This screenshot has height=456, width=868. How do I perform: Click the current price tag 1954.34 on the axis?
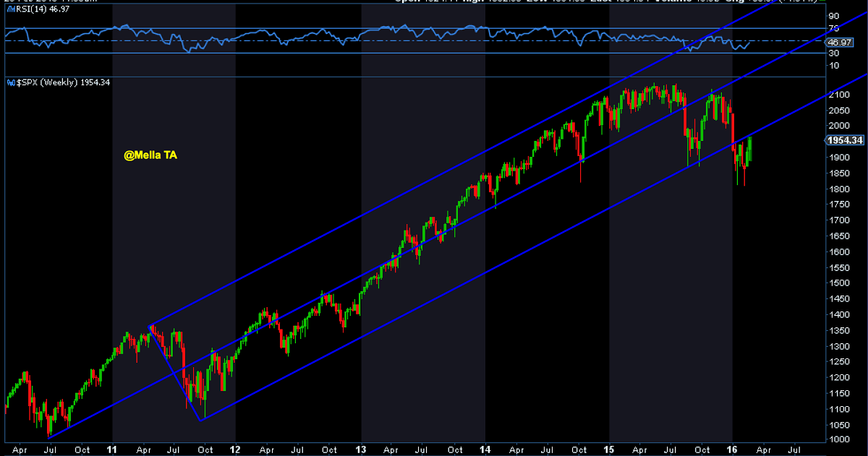(846, 140)
